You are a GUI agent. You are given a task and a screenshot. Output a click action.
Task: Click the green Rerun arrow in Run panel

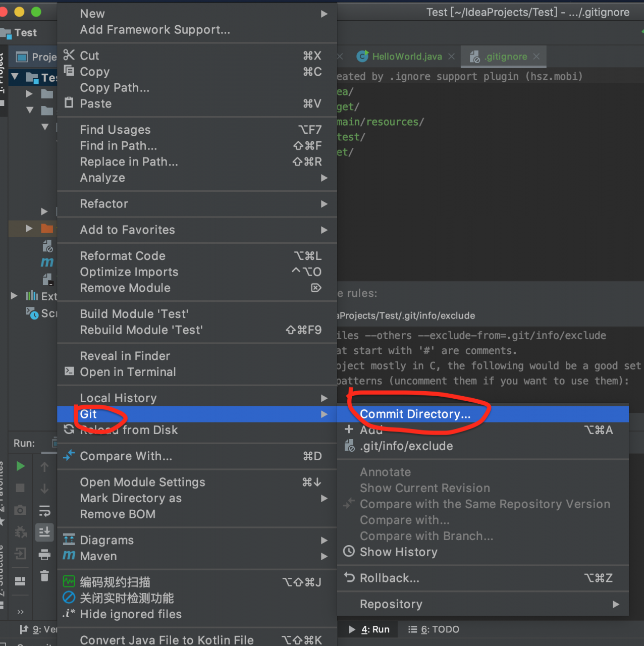click(x=20, y=466)
